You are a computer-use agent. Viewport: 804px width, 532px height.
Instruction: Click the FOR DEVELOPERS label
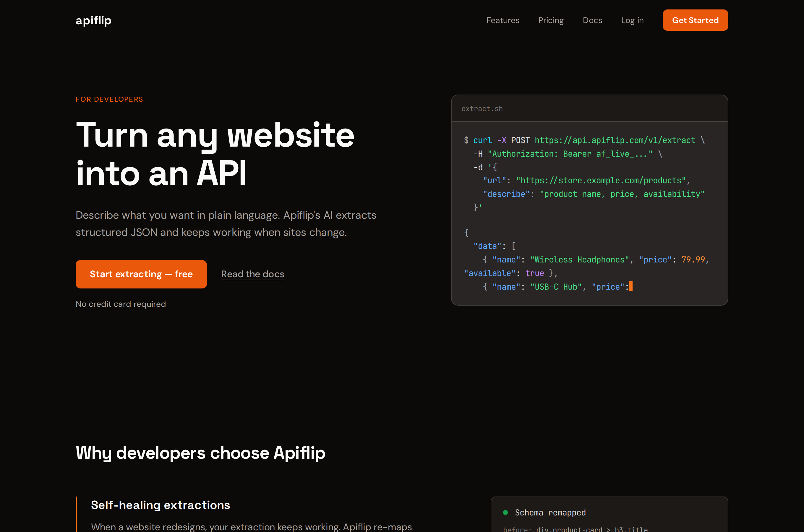coord(109,99)
